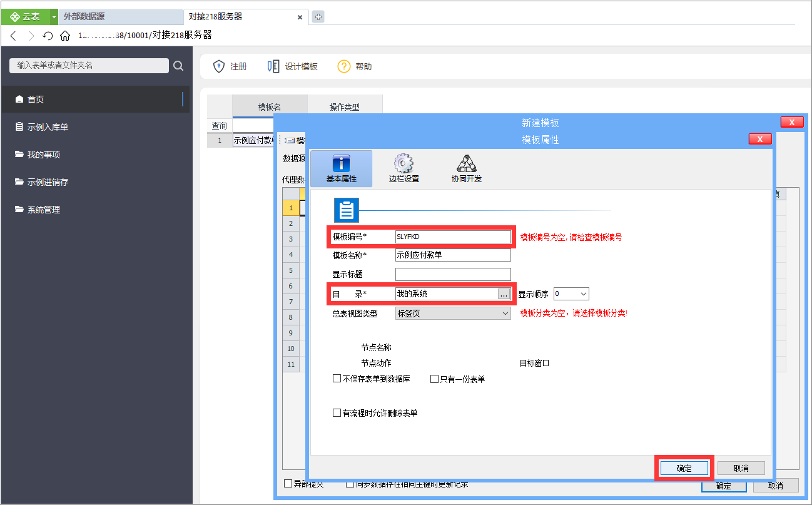
Task: Toggle 有流程时允许删除表单 checkbox
Action: [x=337, y=413]
